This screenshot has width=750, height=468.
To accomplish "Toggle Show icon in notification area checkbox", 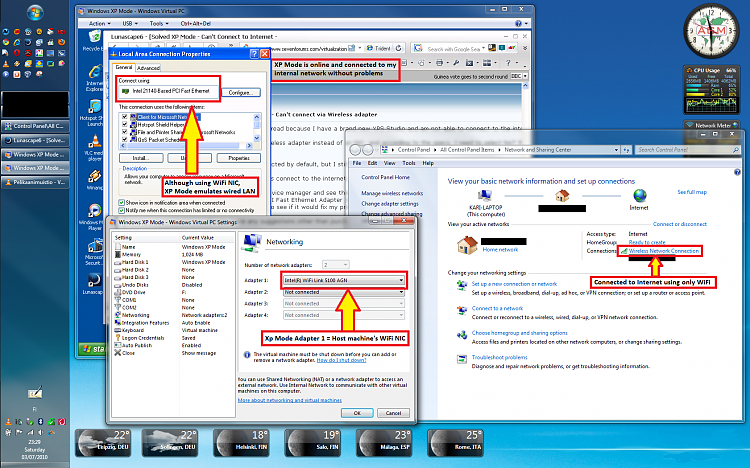I will coord(121,203).
